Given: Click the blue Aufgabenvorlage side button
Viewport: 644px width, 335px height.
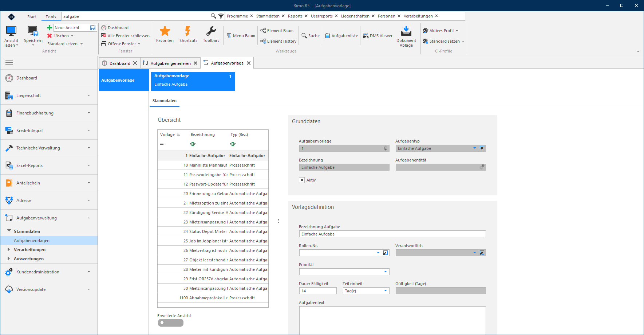Looking at the screenshot, I should (124, 80).
